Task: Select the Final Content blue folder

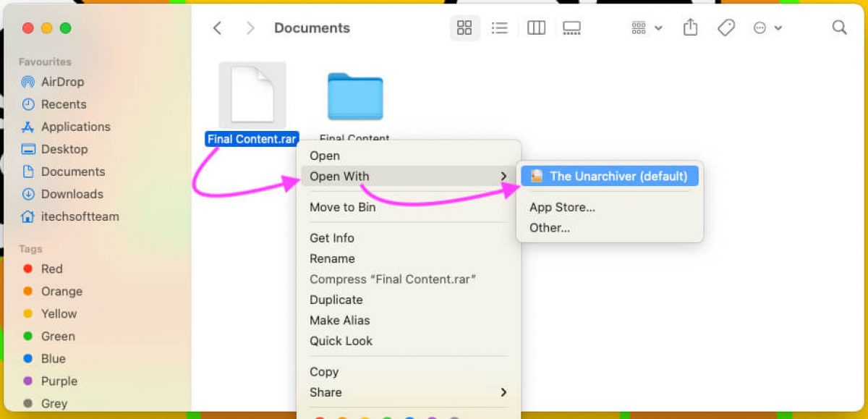Action: pos(354,96)
